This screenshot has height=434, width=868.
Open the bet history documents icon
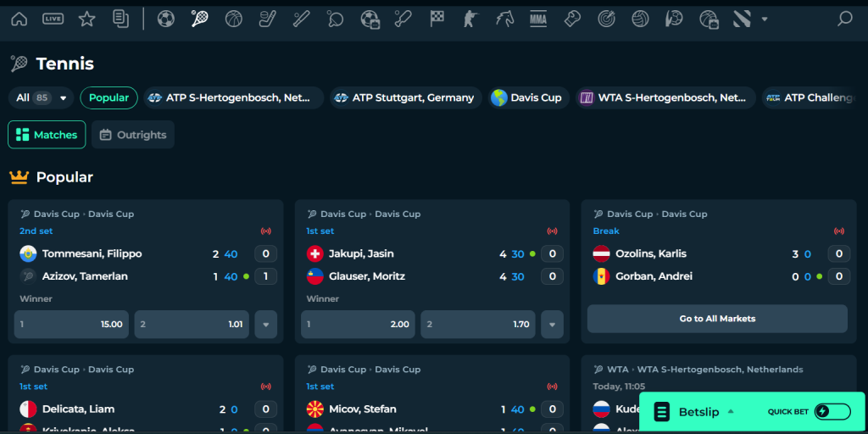[x=120, y=19]
